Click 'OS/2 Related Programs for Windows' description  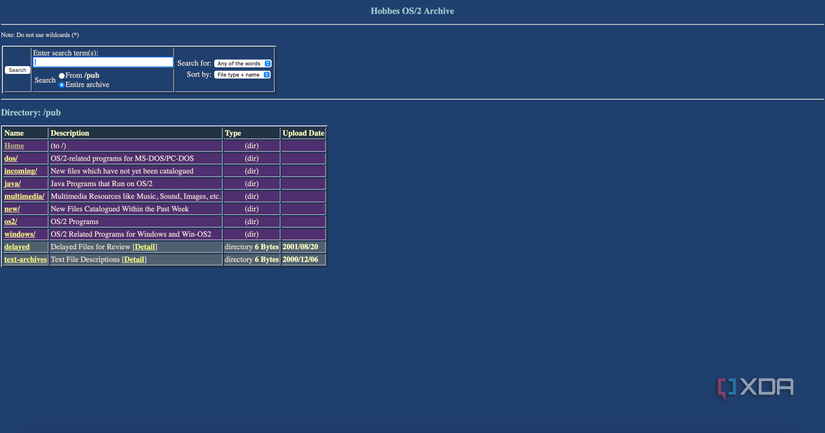click(131, 234)
